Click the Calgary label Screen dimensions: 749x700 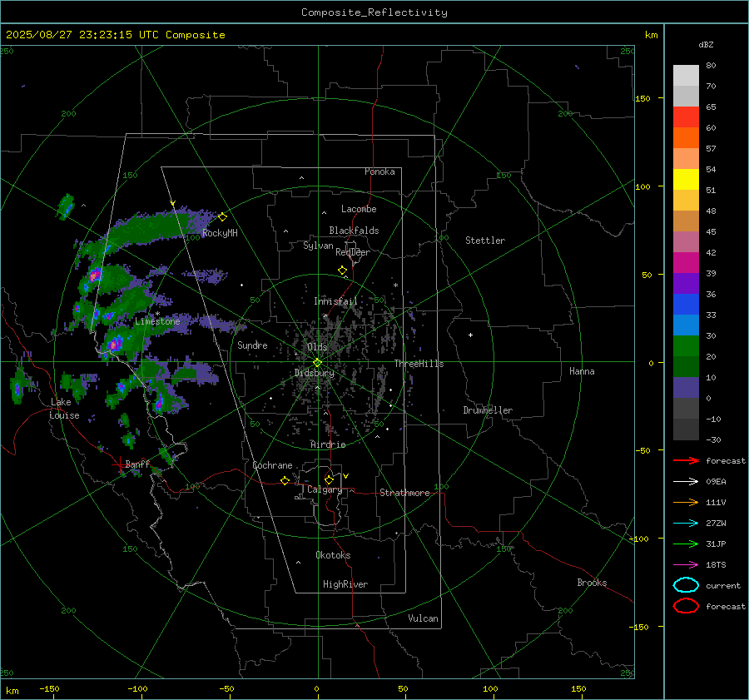click(x=325, y=489)
